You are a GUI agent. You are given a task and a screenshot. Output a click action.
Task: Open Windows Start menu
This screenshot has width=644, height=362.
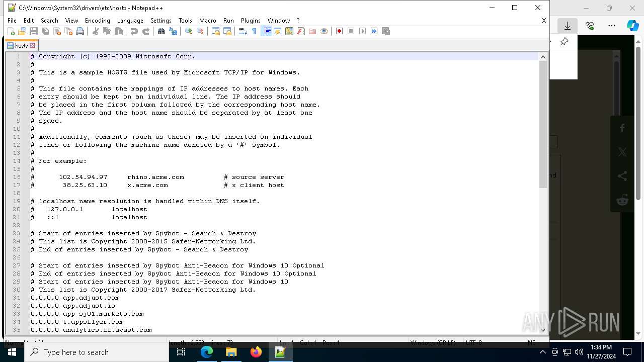pos(12,352)
